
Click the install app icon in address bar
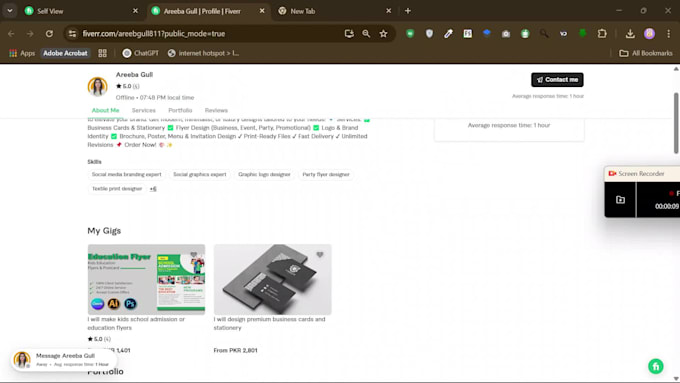pos(349,34)
